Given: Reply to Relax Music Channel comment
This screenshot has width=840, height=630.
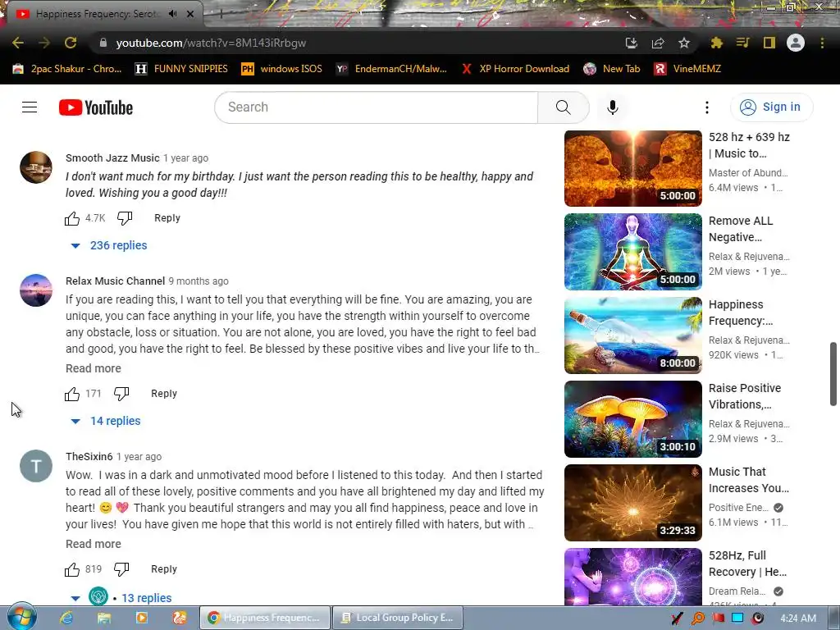Looking at the screenshot, I should tap(164, 394).
